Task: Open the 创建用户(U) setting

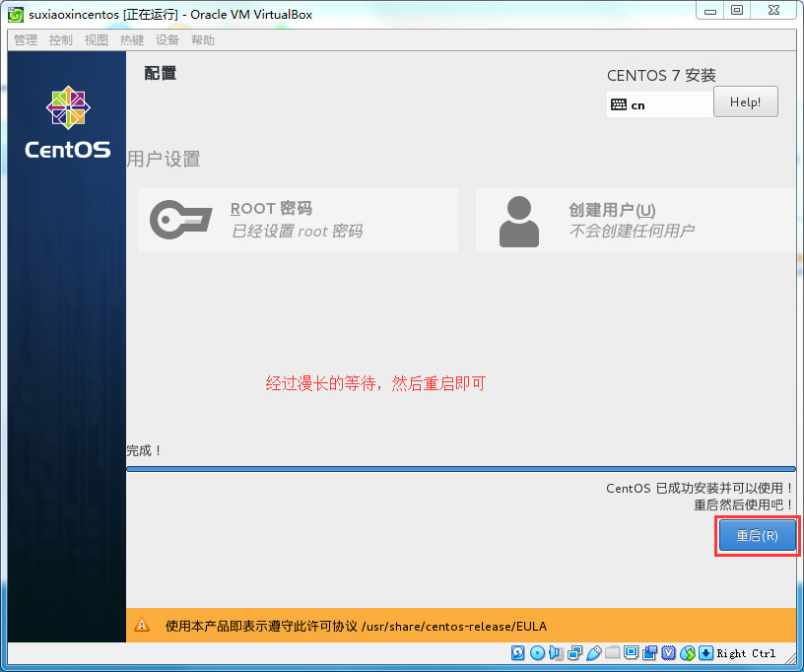Action: pyautogui.click(x=636, y=220)
